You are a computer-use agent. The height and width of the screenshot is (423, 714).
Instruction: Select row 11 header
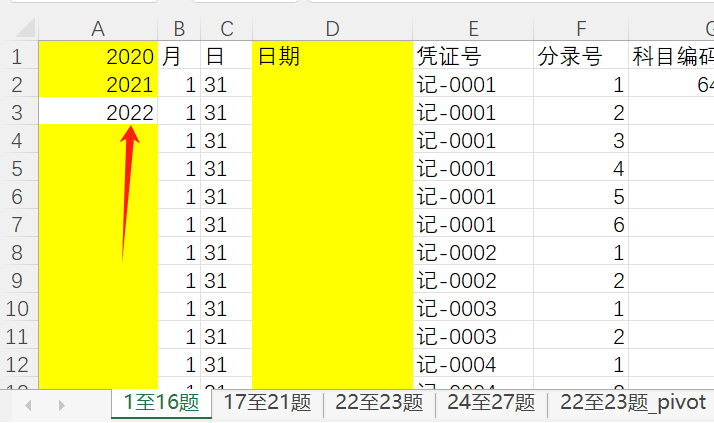coord(19,335)
